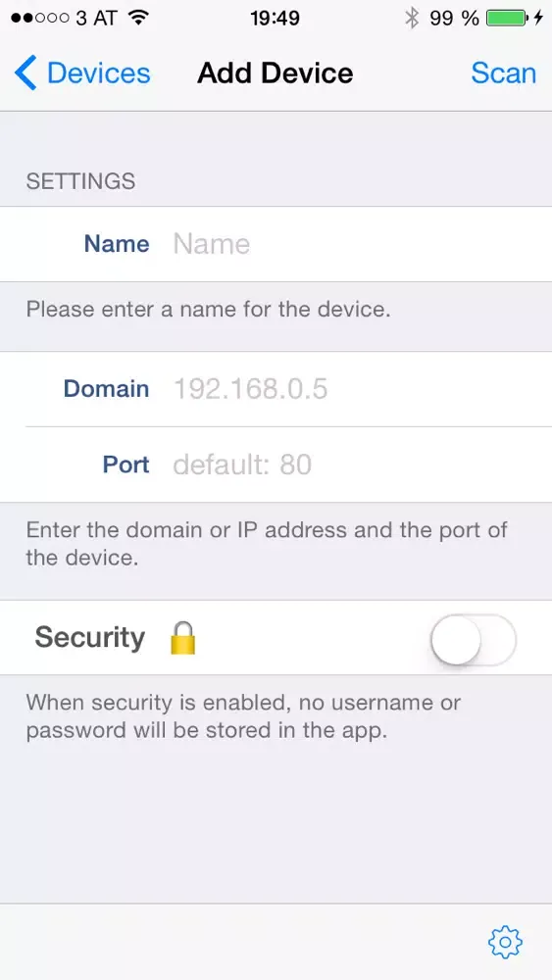Tap the Security row label
The image size is (552, 980).
[90, 638]
